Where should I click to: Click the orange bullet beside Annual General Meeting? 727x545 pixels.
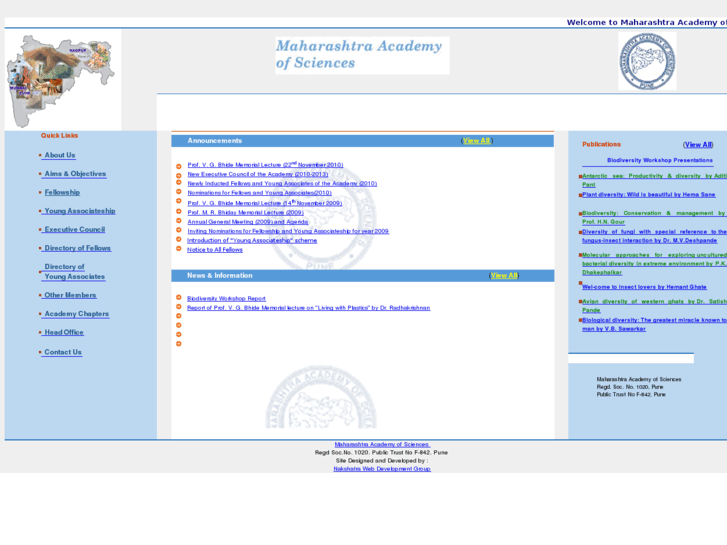click(x=179, y=221)
